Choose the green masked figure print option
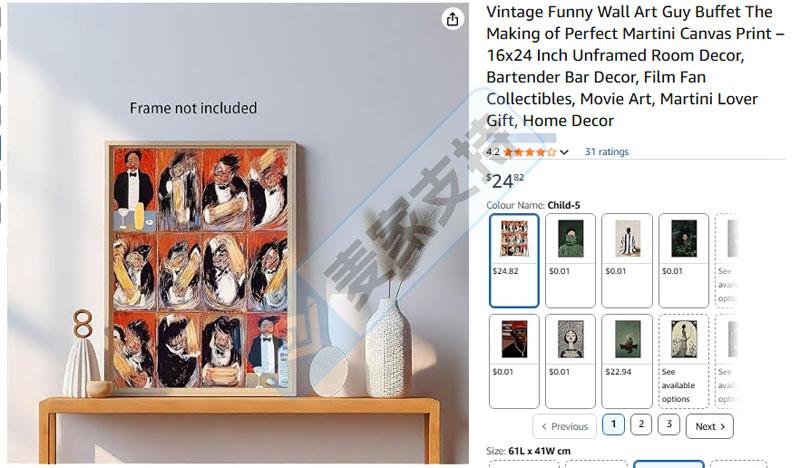The height and width of the screenshot is (468, 800). tap(571, 260)
